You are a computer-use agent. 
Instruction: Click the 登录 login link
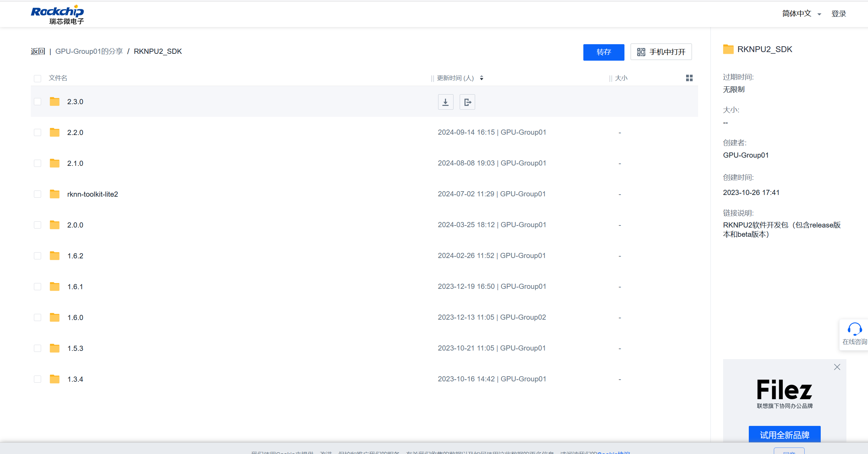839,14
